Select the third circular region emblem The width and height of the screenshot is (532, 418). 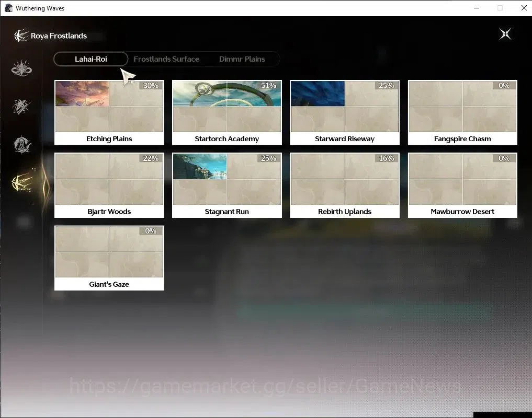[22, 145]
